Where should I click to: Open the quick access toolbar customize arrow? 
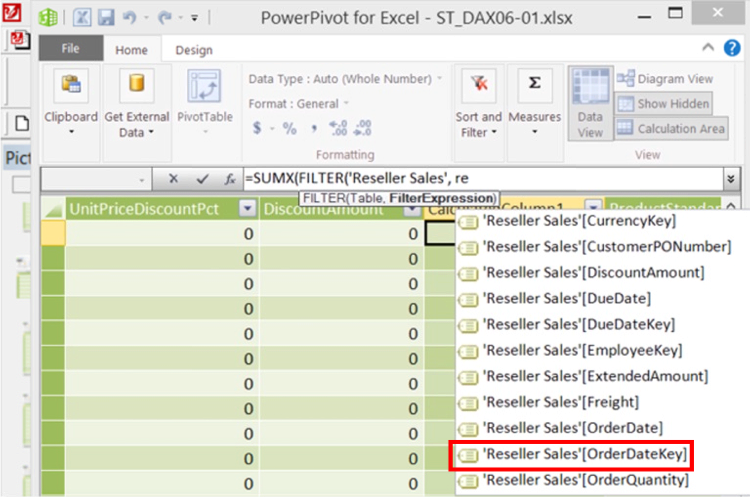(195, 18)
